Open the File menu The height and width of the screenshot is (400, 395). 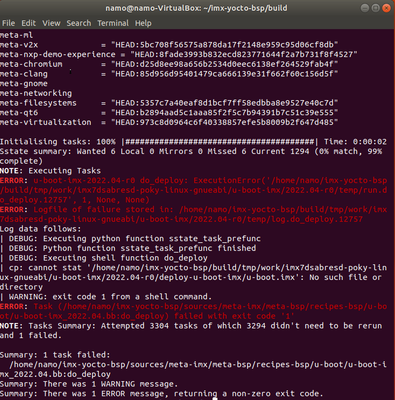point(8,23)
